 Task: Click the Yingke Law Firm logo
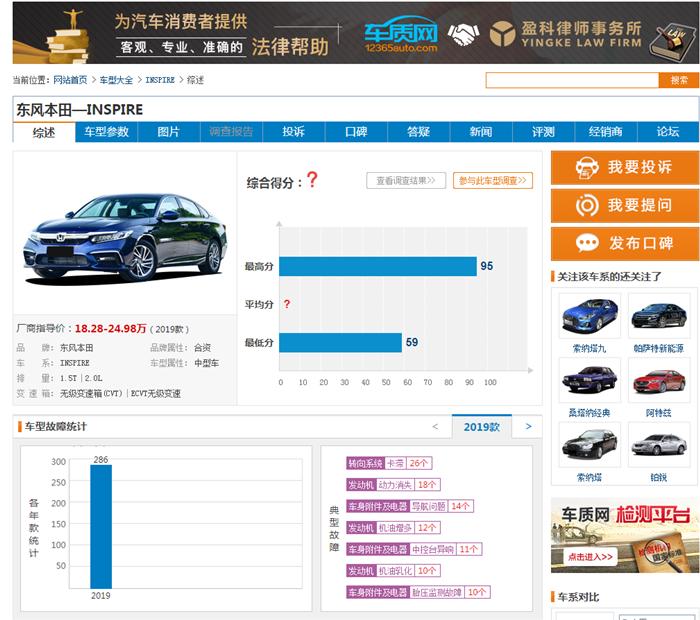pos(566,33)
